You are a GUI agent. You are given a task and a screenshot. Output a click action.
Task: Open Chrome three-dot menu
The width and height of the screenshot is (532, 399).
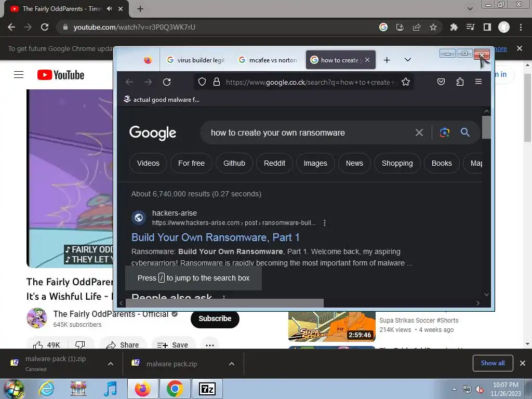pyautogui.click(x=521, y=27)
